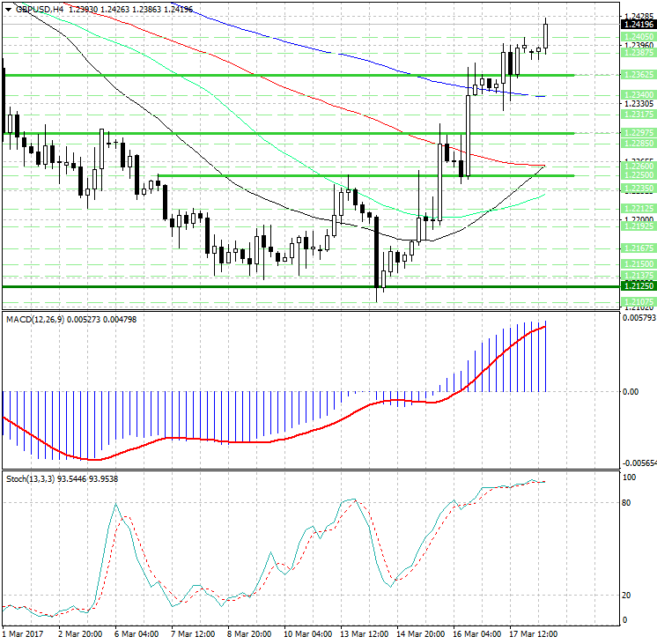This screenshot has height=644, width=657.
Task: Click the Stoch(13,3,3) indicator label
Action: 33,478
